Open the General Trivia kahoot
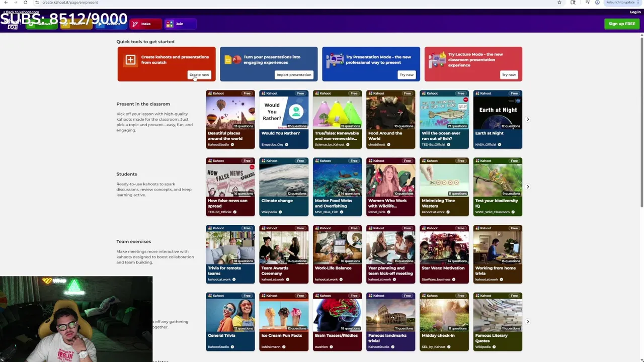The image size is (644, 362). coord(230,321)
